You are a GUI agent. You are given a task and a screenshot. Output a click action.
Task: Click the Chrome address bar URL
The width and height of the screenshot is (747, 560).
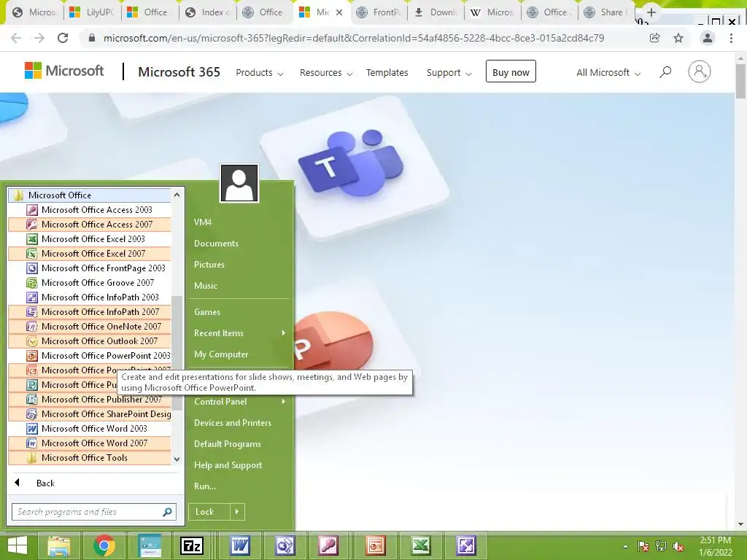click(354, 38)
